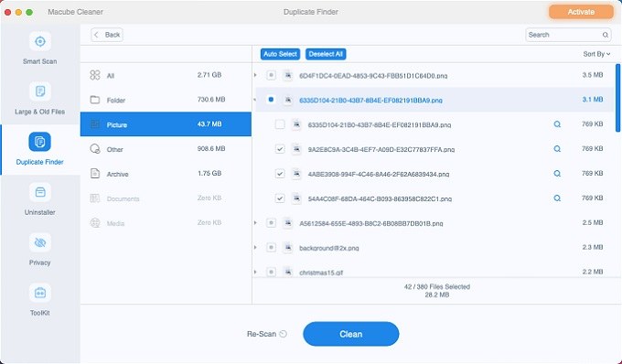
Task: Uncheck the 54A4C08F file checkbox
Action: pyautogui.click(x=280, y=198)
